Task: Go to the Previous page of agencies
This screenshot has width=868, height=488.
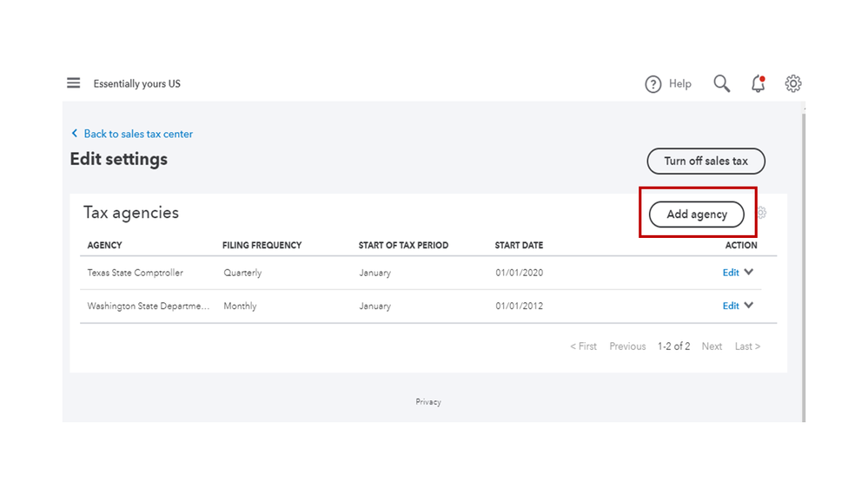Action: [627, 346]
